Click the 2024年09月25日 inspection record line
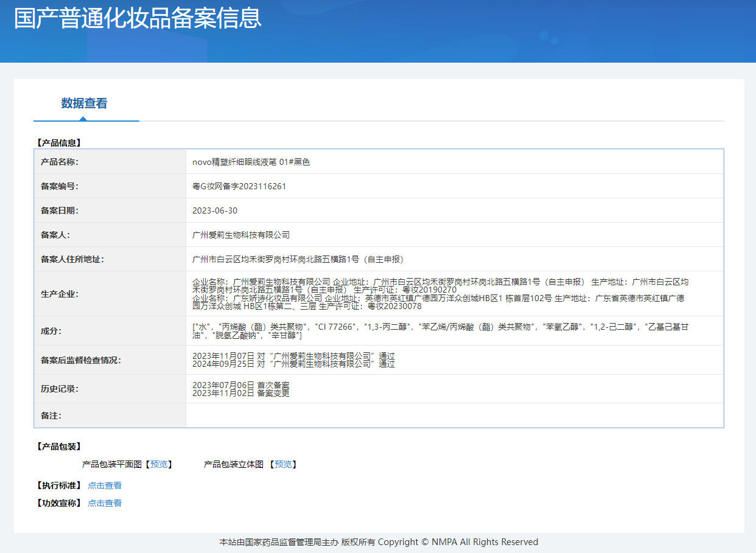The width and height of the screenshot is (756, 553). click(x=293, y=364)
